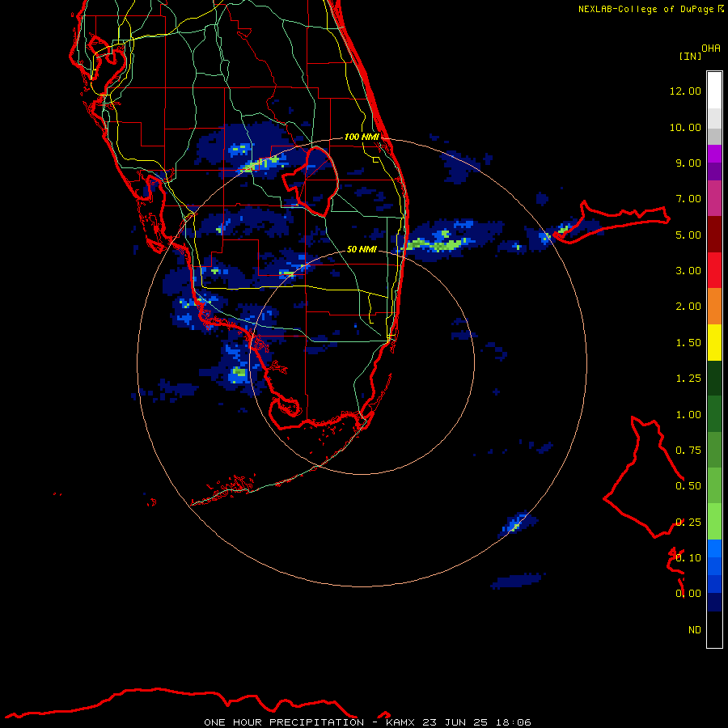
Task: Click the OHA product label above legend
Action: (711, 48)
